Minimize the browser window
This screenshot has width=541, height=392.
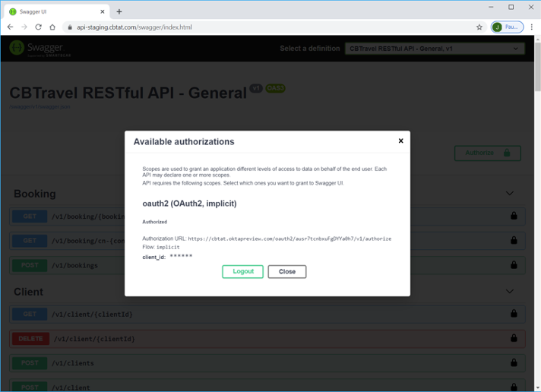[491, 7]
